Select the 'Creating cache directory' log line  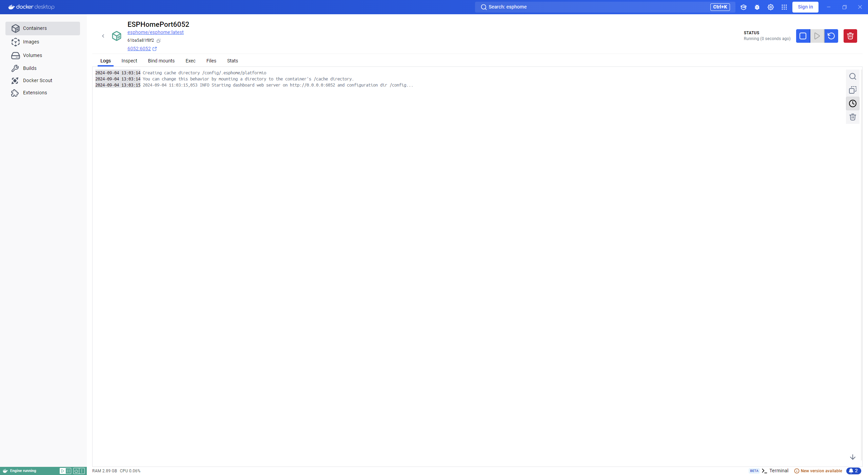point(204,73)
